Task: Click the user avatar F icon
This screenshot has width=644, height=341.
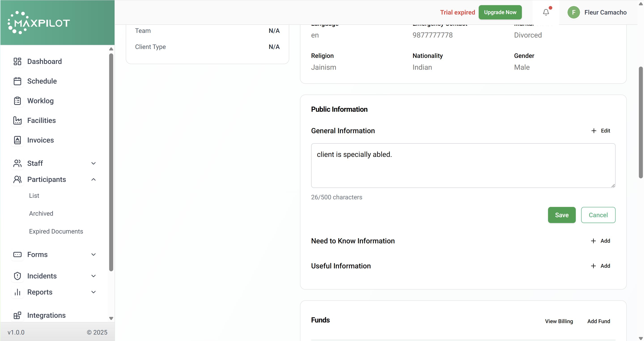Action: (574, 12)
